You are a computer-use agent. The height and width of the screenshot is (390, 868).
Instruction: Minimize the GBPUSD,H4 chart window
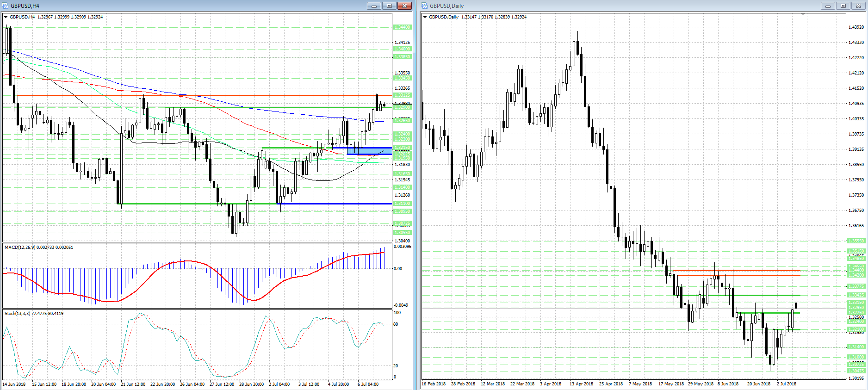click(374, 6)
